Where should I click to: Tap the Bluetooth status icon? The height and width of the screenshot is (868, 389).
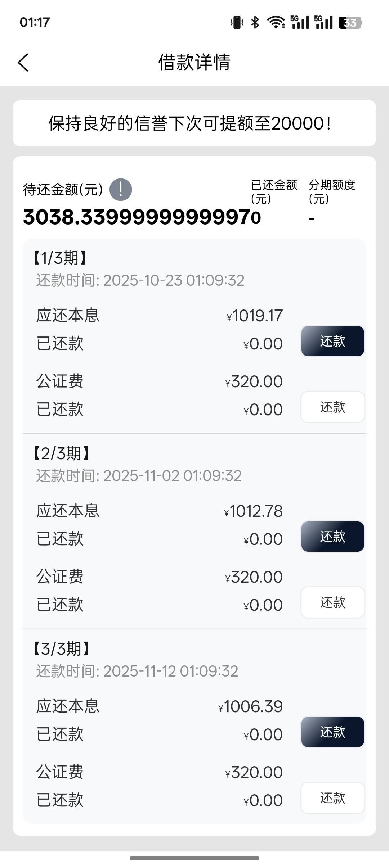pyautogui.click(x=255, y=22)
